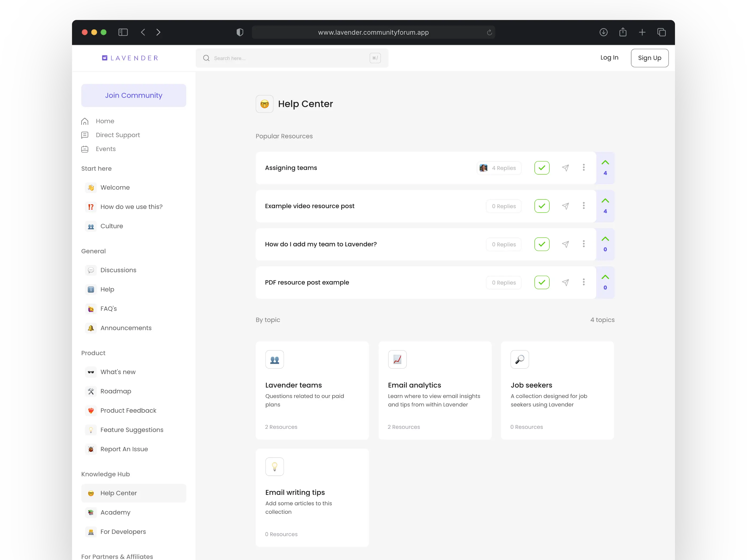Upvote the Example video resource post
The image size is (747, 560).
[605, 201]
